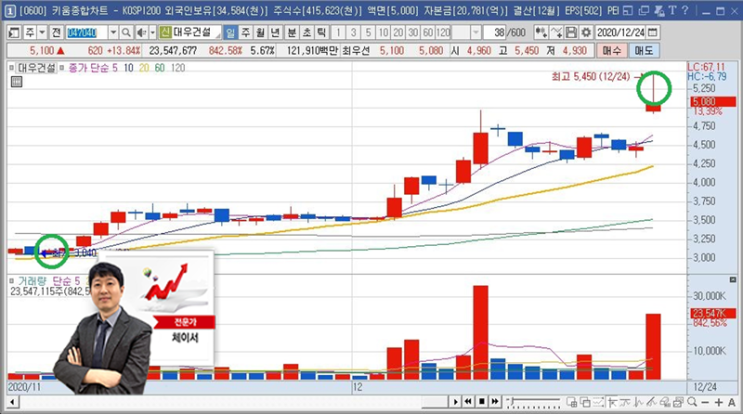Click the 842.58% volume ratio value
This screenshot has height=414, width=743.
point(226,50)
